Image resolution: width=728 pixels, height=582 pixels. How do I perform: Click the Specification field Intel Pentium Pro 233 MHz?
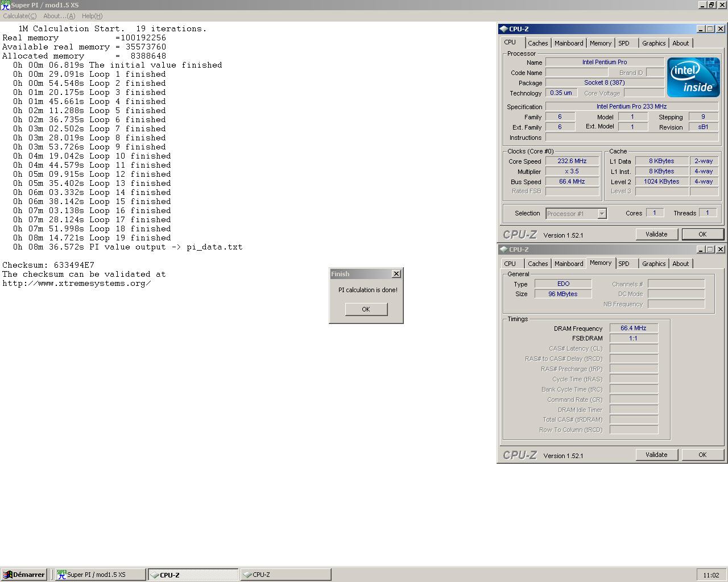tap(632, 106)
